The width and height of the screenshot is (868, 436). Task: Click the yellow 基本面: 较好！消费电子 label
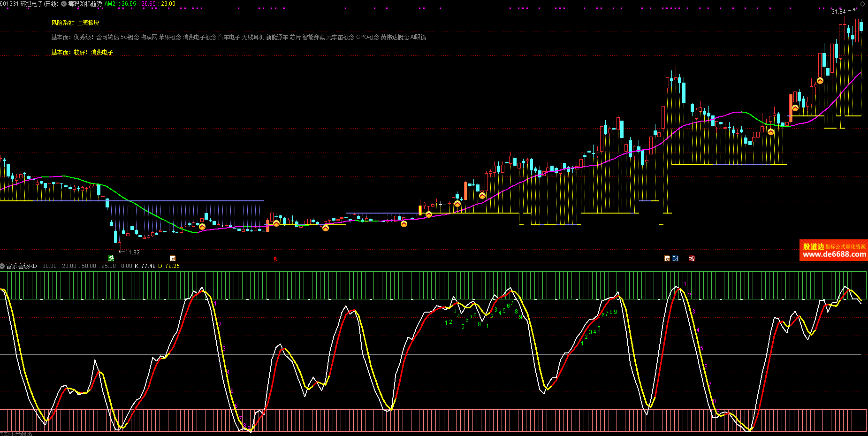82,52
